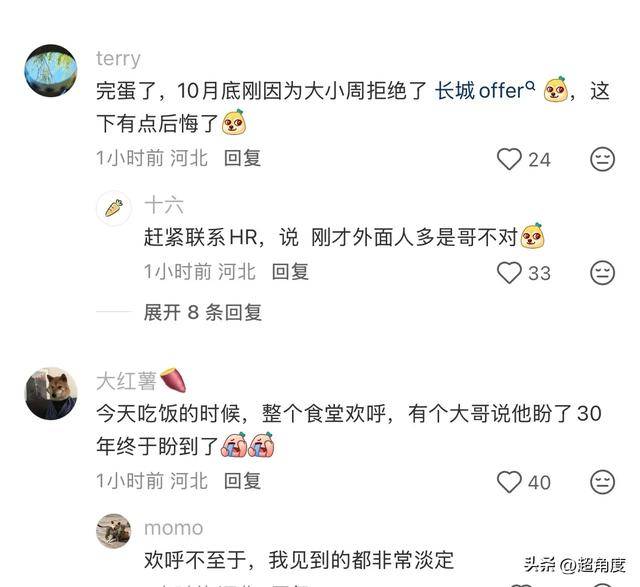The image size is (640, 587).
Task: Open terry's profile avatar
Action: tap(51, 71)
